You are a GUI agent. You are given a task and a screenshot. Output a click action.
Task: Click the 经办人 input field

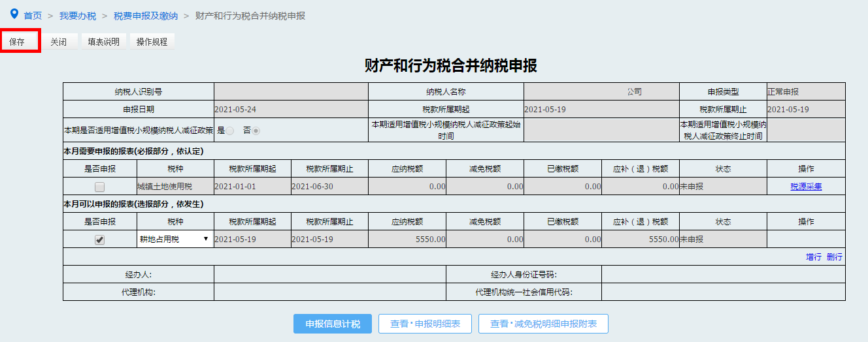tap(330, 274)
